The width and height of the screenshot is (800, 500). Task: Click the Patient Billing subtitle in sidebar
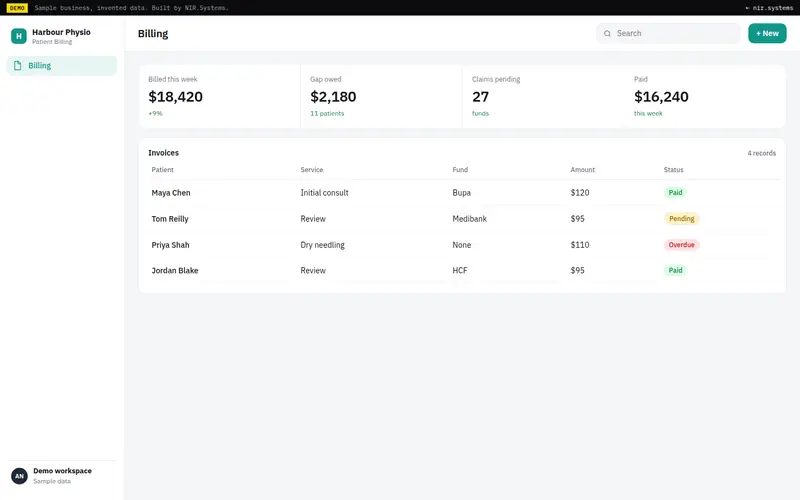pyautogui.click(x=52, y=42)
